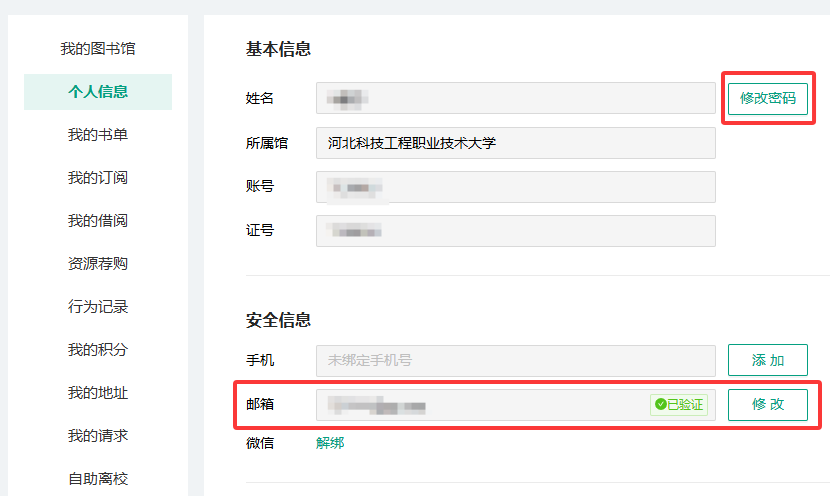Click the 解绑 WeChat link

pos(330,443)
